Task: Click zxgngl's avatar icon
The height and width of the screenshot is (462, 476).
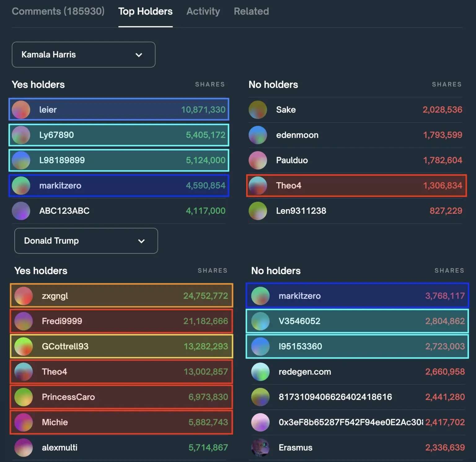Action: (x=24, y=296)
